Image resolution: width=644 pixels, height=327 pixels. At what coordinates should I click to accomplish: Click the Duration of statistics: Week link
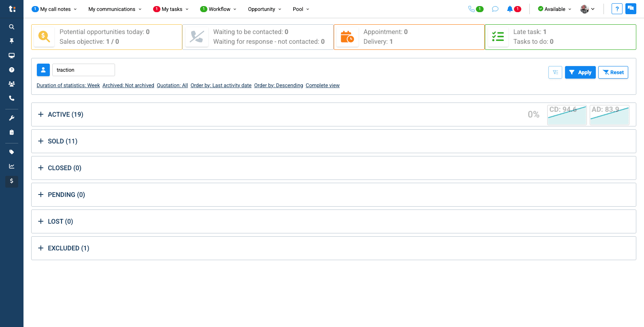[68, 85]
